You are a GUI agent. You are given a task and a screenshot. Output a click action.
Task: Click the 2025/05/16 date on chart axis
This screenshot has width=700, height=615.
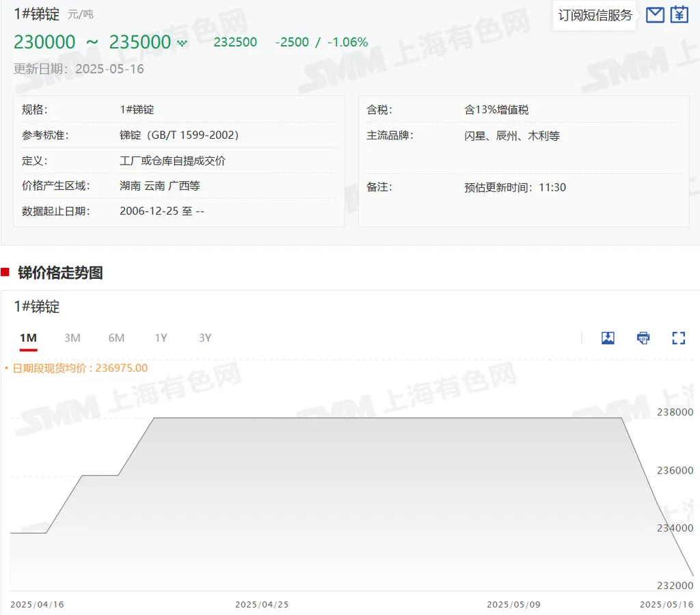coord(666,605)
